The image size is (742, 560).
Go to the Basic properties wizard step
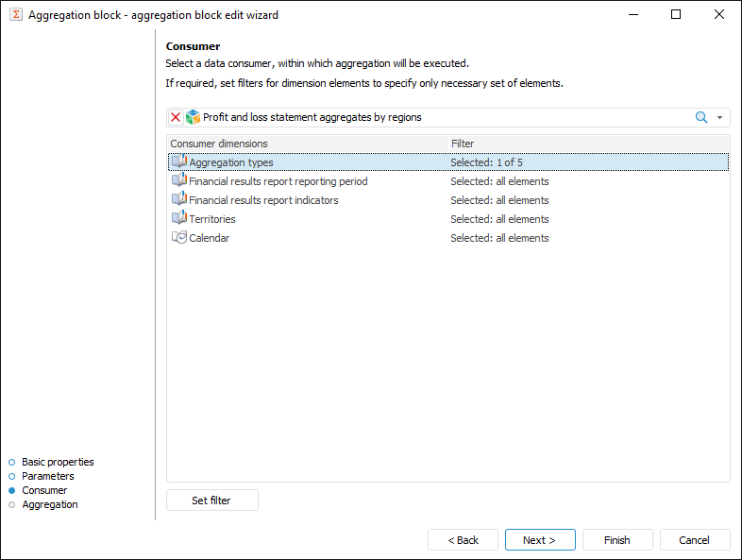click(x=58, y=462)
